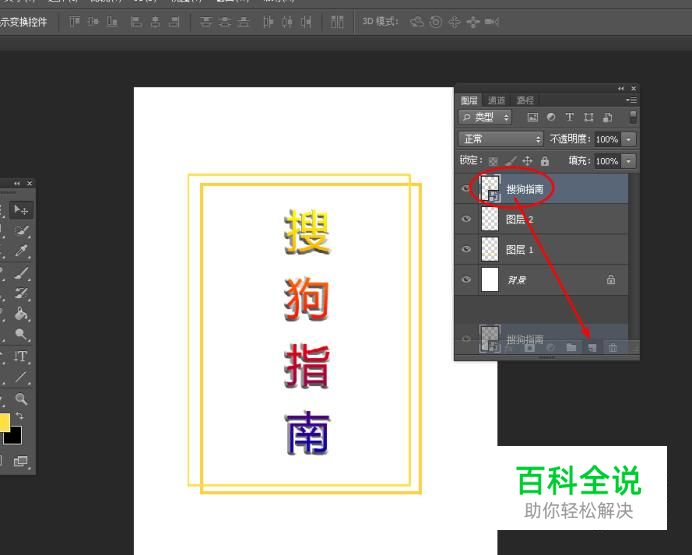The image size is (692, 555).
Task: Select 3D rotate object mode
Action: coord(417,22)
